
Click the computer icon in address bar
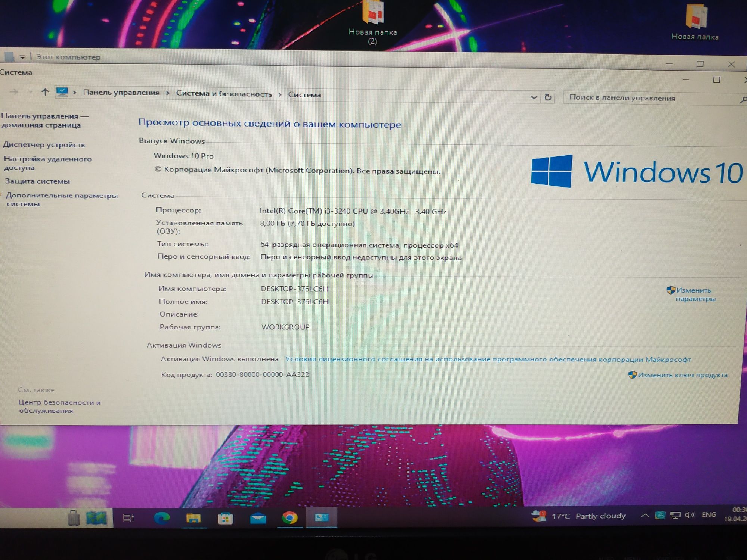pyautogui.click(x=62, y=92)
